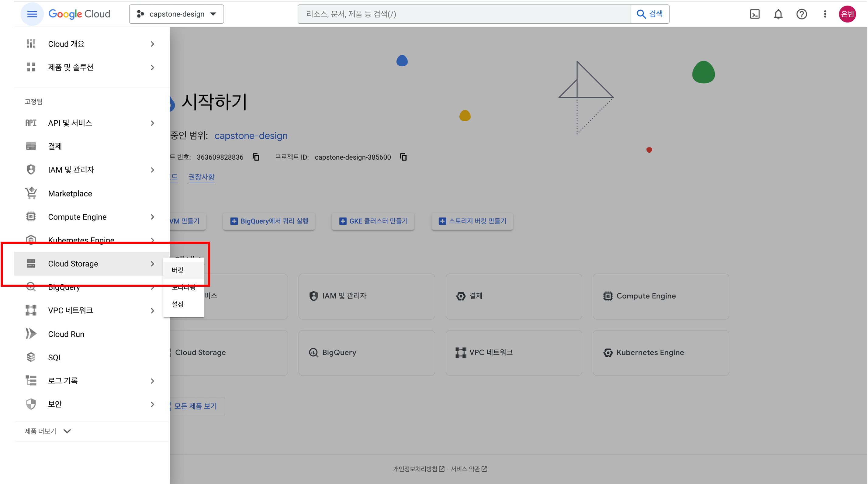
Task: Select 버킷 in Cloud Storage submenu
Action: (178, 270)
